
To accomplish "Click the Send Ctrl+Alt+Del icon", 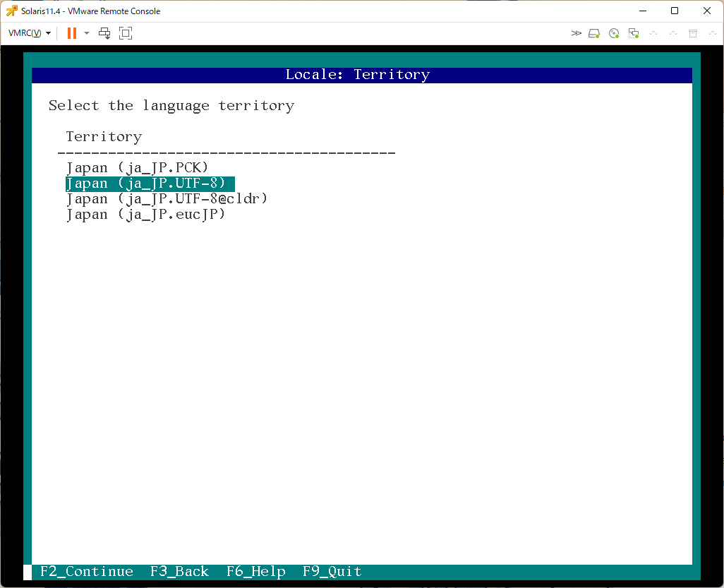I will tap(105, 33).
